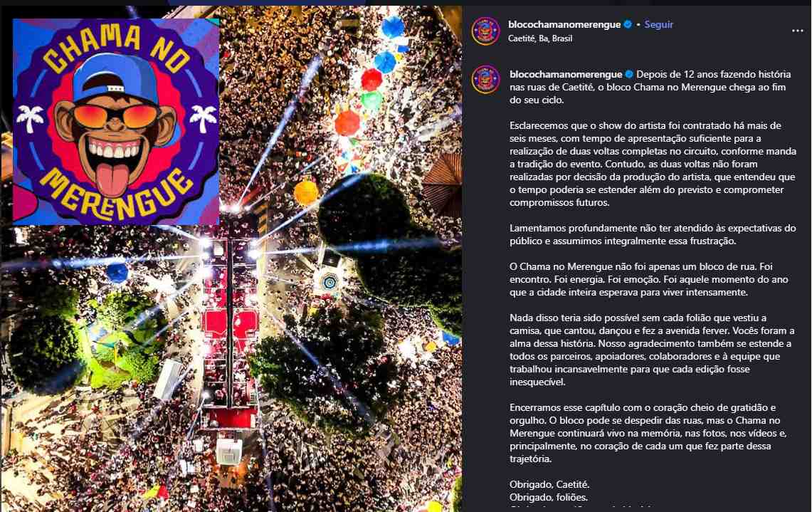Viewport: 812px width, 512px height.
Task: Click the paragraph beginning 'Lamentamos profundamente'
Action: pyautogui.click(x=653, y=234)
